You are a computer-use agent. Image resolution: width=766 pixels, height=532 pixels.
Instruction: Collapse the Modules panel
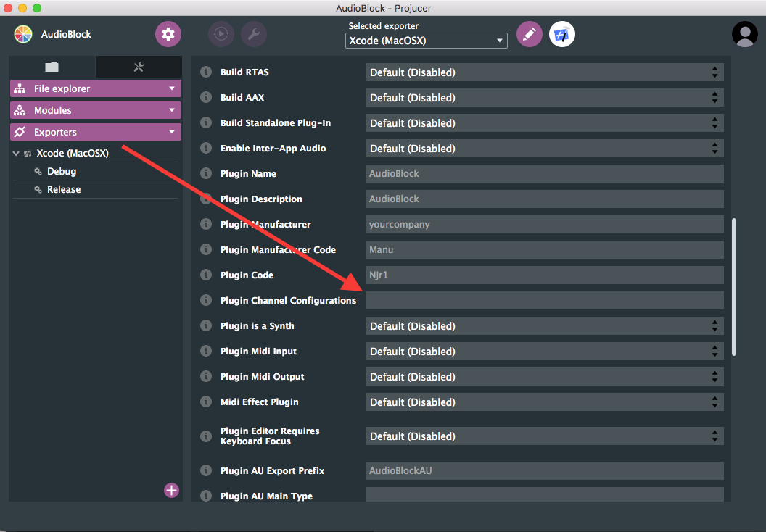point(96,110)
